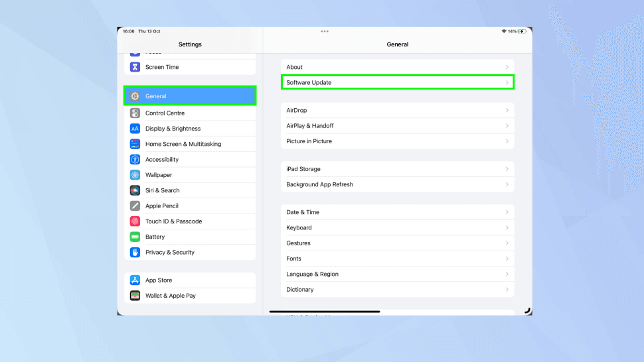This screenshot has height=362, width=644.
Task: Open App Store settings
Action: coord(190,280)
